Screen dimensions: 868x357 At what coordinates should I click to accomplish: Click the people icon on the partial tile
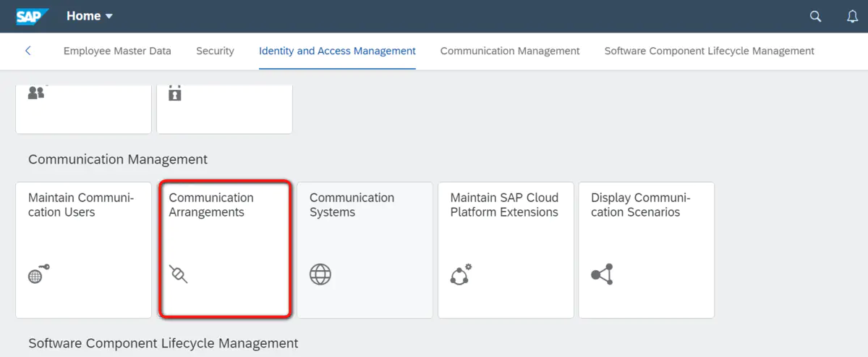(x=36, y=93)
